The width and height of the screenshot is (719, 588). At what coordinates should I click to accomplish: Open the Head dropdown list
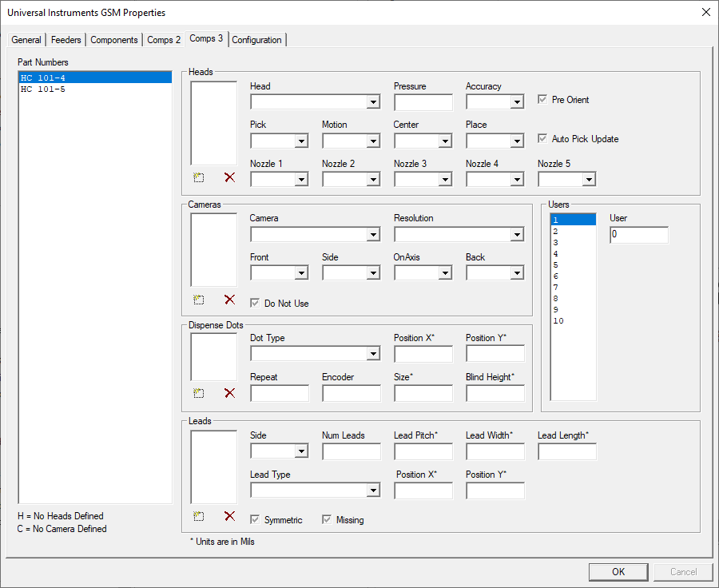pyautogui.click(x=372, y=101)
